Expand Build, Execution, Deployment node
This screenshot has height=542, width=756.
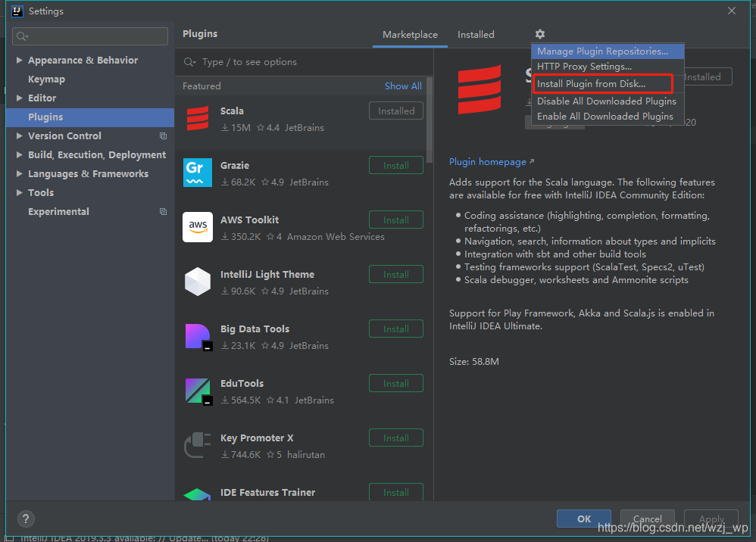point(19,154)
